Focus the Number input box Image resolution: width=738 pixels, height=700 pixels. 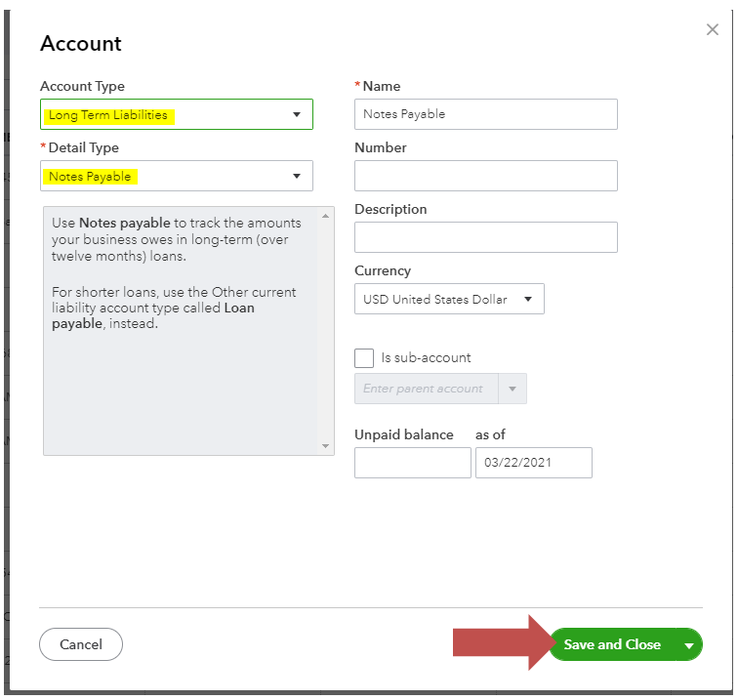485,176
